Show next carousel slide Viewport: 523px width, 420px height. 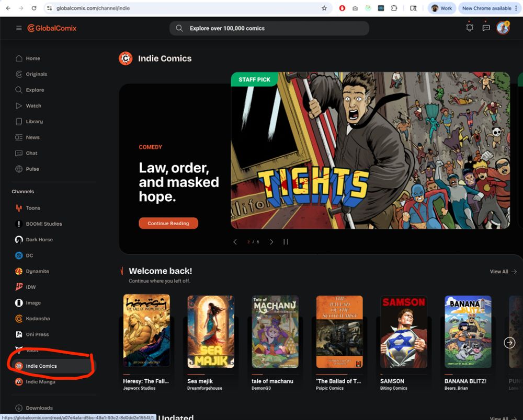pos(271,242)
